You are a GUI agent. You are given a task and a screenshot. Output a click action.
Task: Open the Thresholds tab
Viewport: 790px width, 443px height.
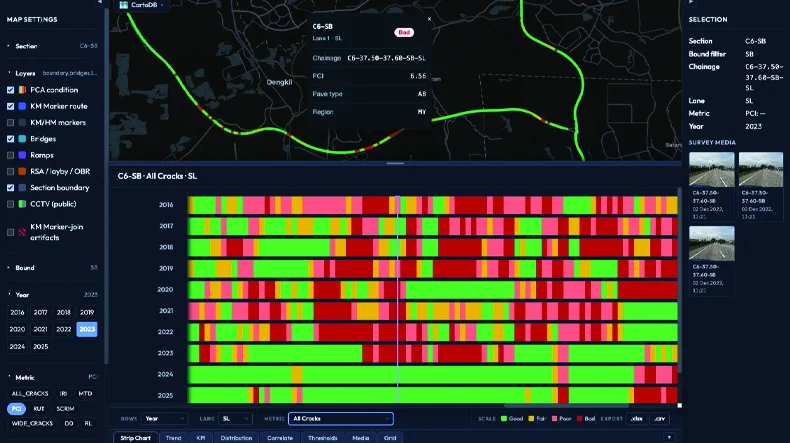pyautogui.click(x=322, y=438)
